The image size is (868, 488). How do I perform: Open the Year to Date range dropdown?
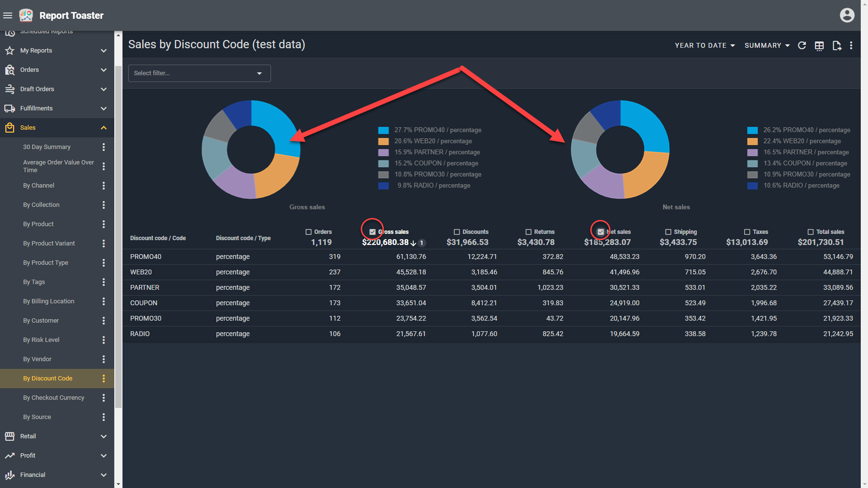click(705, 45)
